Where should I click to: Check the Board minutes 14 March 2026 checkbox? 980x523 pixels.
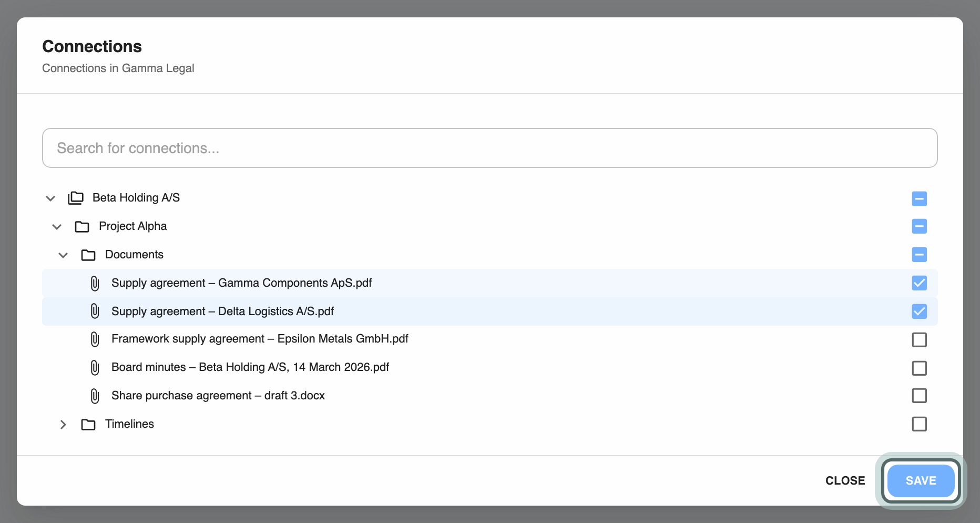click(x=920, y=368)
